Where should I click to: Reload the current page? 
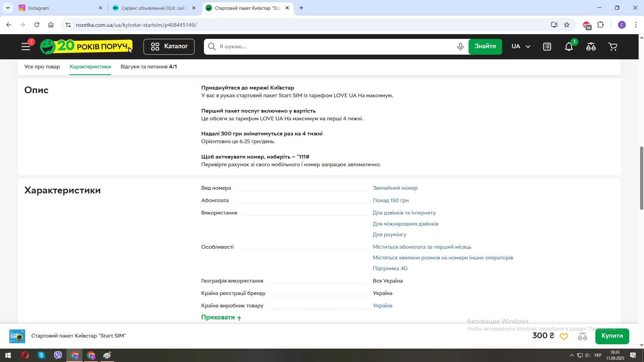pyautogui.click(x=37, y=25)
